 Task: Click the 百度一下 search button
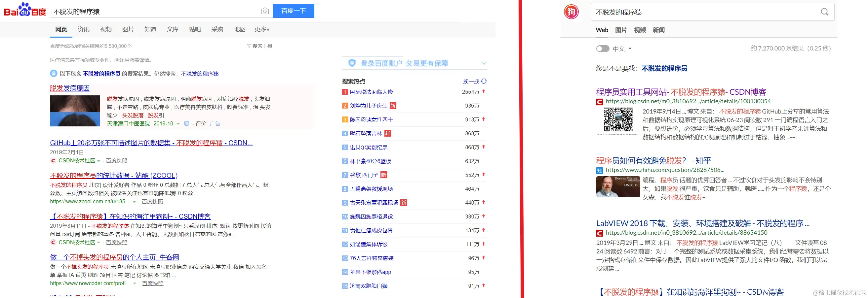[294, 11]
